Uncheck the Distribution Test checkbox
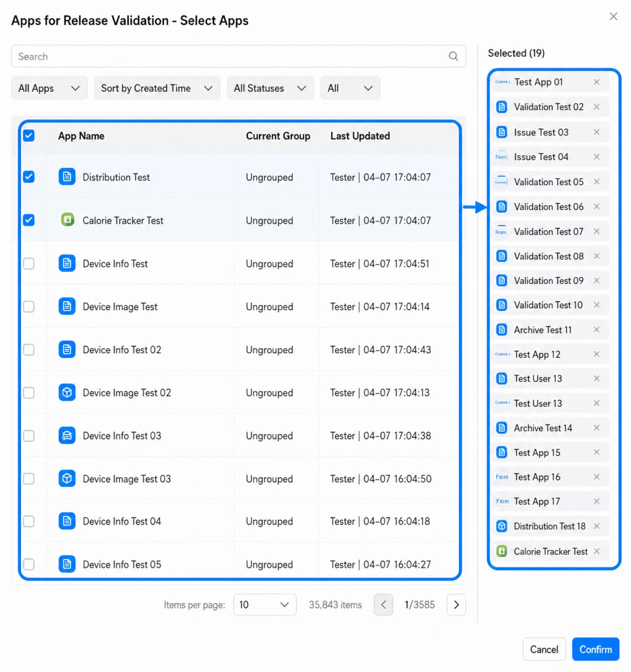This screenshot has height=672, width=631. point(29,177)
